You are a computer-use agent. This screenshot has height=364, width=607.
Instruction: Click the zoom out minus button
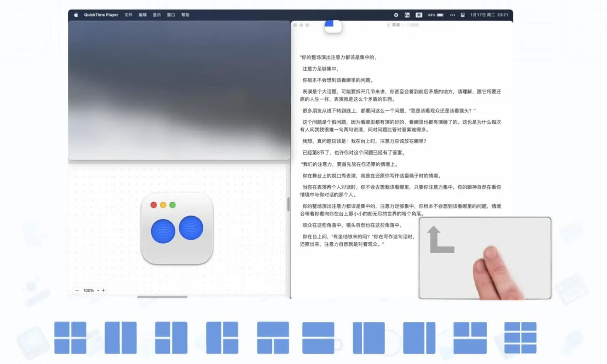77,290
